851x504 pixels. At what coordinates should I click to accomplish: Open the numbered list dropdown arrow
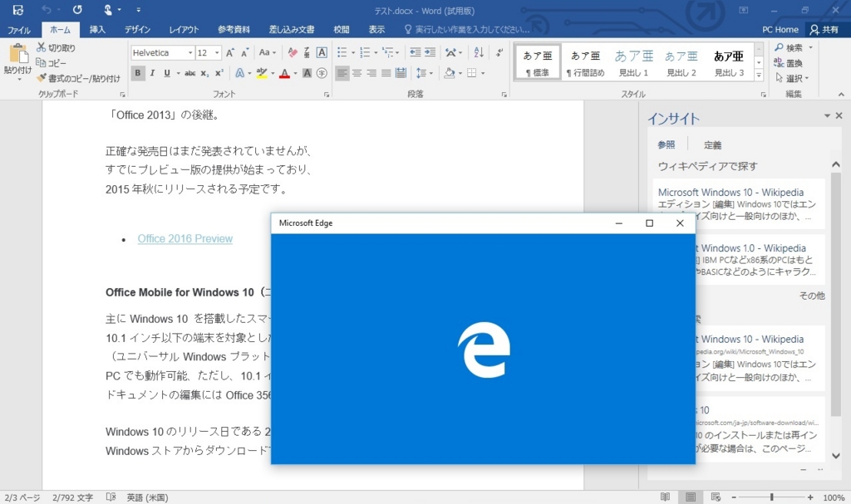pos(376,52)
